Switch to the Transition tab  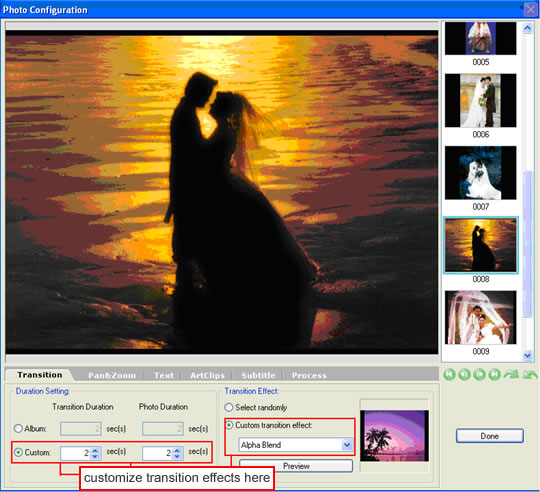(40, 375)
